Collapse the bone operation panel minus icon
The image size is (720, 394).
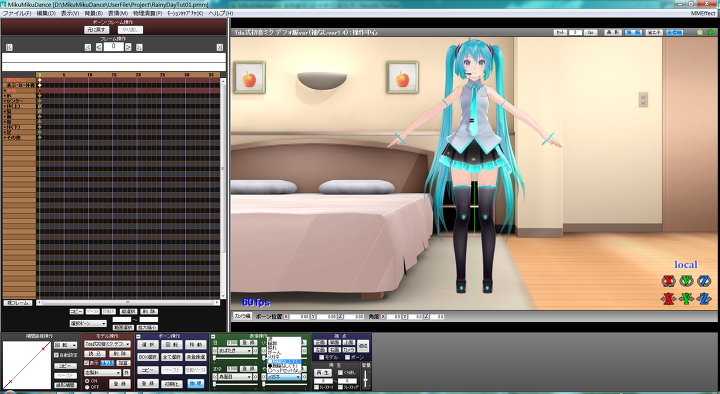pyautogui.click(x=138, y=337)
